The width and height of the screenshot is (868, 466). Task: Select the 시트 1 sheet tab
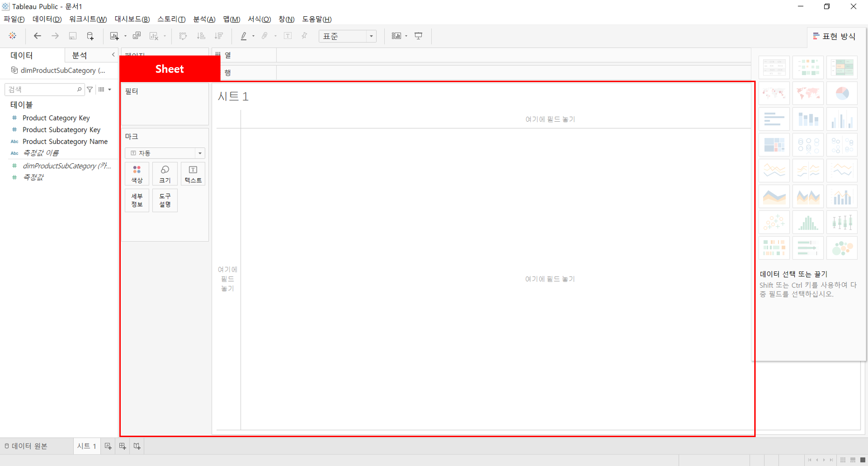[x=87, y=446]
